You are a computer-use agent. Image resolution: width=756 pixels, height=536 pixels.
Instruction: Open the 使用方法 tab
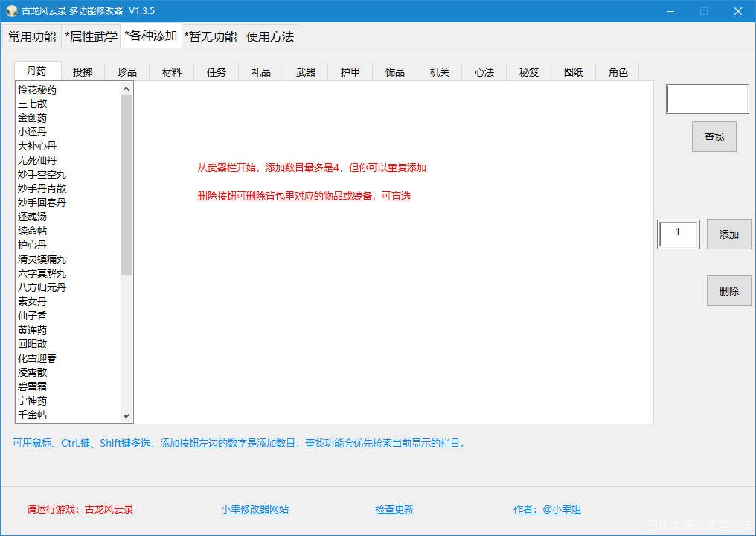[270, 35]
